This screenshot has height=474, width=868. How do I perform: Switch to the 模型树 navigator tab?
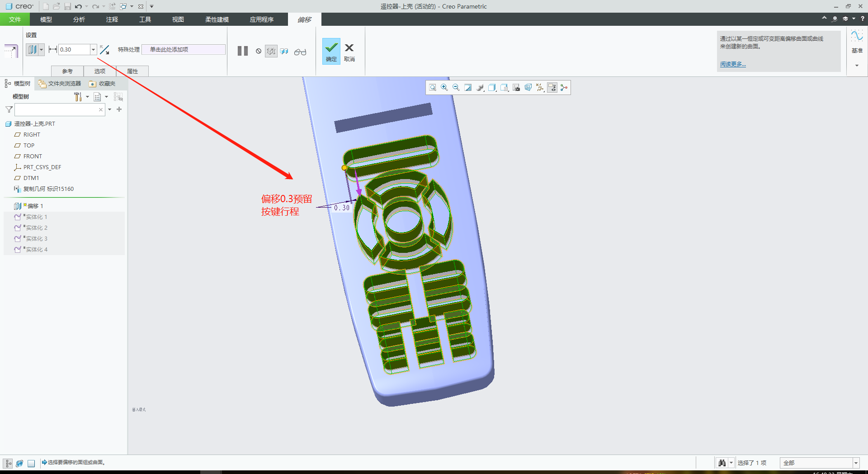[x=18, y=84]
